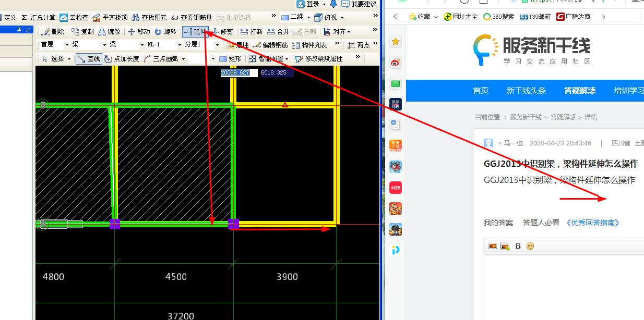Click emoji smiley in answer editor

(x=530, y=246)
